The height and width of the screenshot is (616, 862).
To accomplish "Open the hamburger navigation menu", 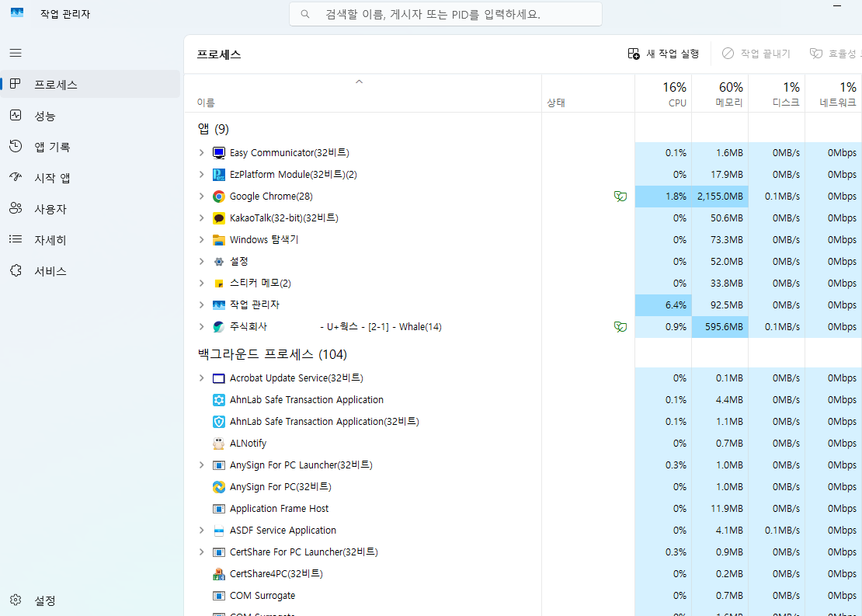I will click(x=16, y=53).
